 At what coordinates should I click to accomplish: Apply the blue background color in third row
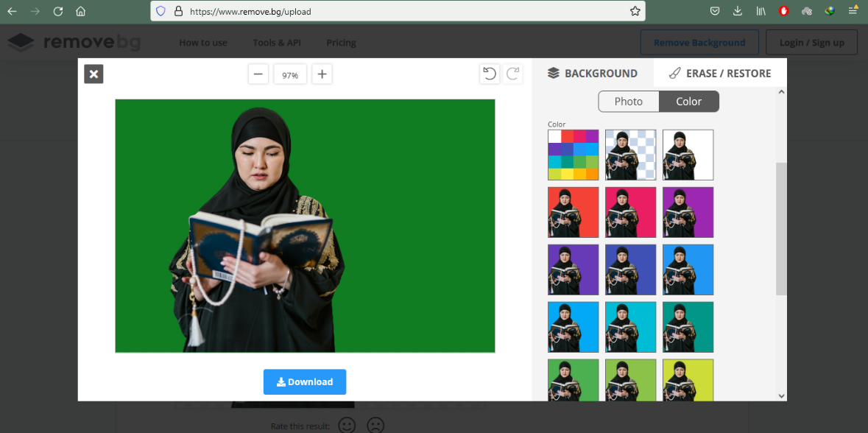688,270
